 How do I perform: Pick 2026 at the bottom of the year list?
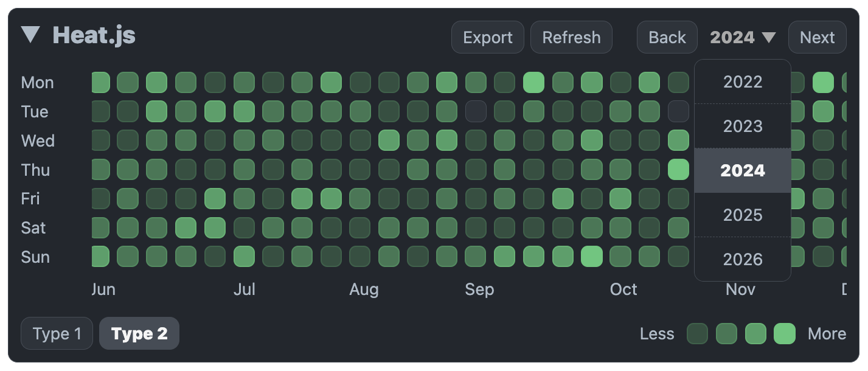(741, 259)
